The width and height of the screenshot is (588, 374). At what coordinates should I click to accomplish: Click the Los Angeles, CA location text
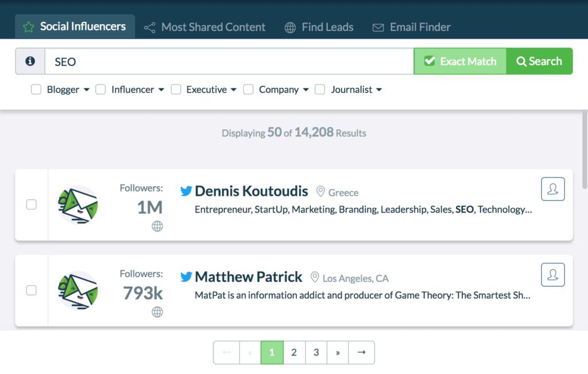(355, 278)
